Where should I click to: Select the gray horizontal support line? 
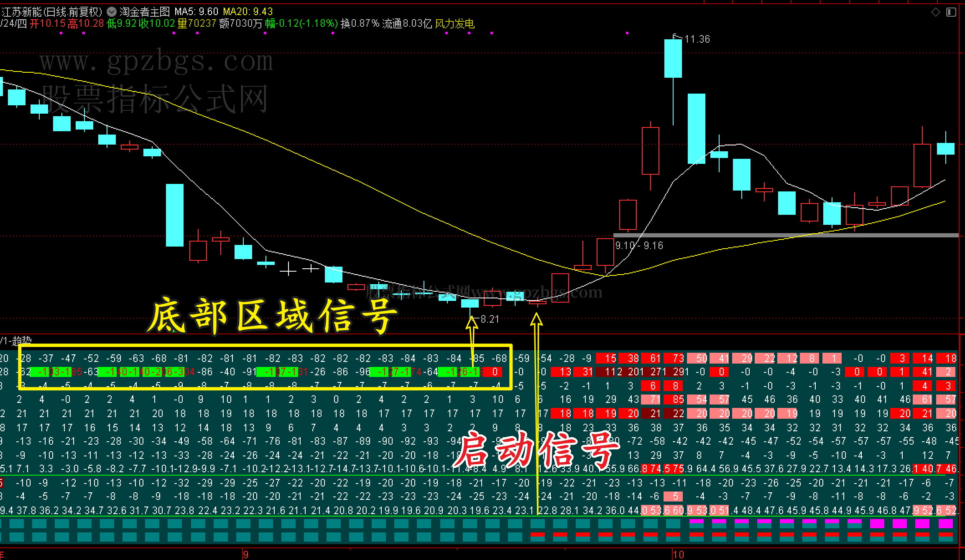786,235
